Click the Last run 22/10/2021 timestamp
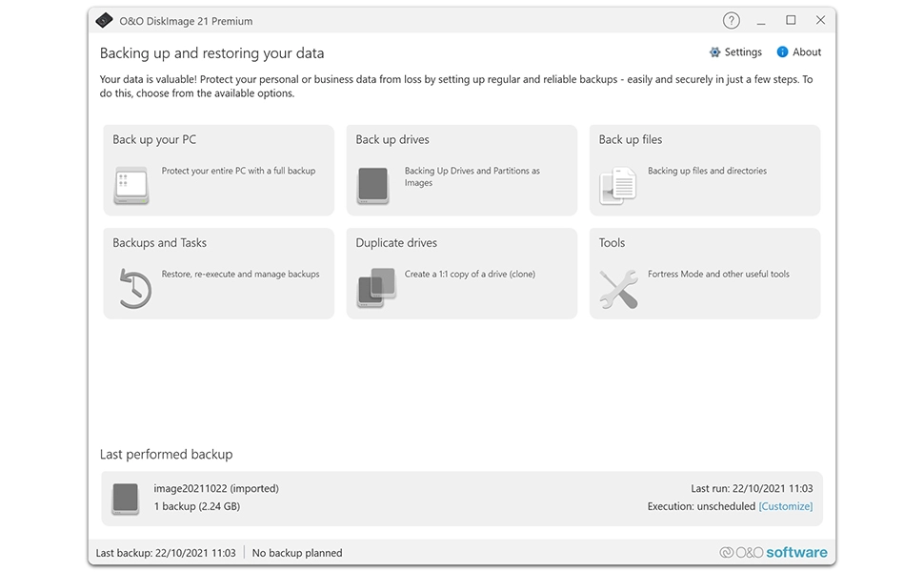 click(751, 487)
